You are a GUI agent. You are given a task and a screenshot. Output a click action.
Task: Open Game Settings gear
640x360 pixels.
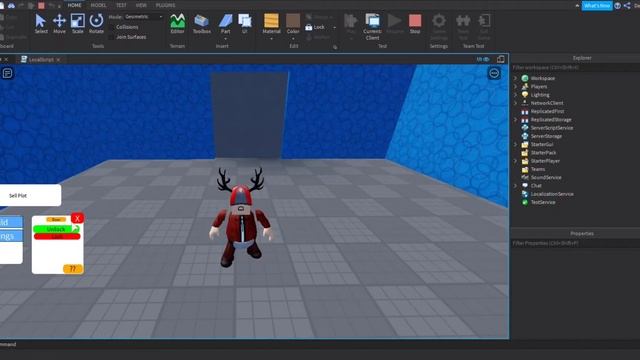pyautogui.click(x=439, y=27)
